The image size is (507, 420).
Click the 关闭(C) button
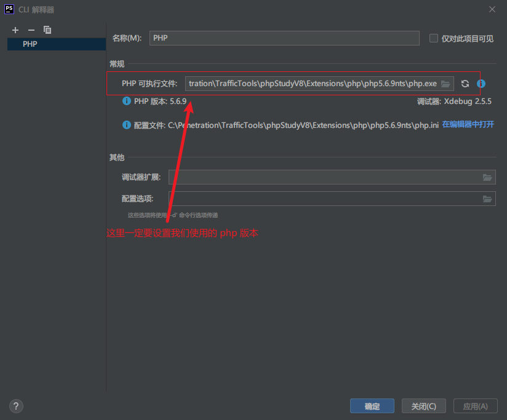tap(423, 406)
